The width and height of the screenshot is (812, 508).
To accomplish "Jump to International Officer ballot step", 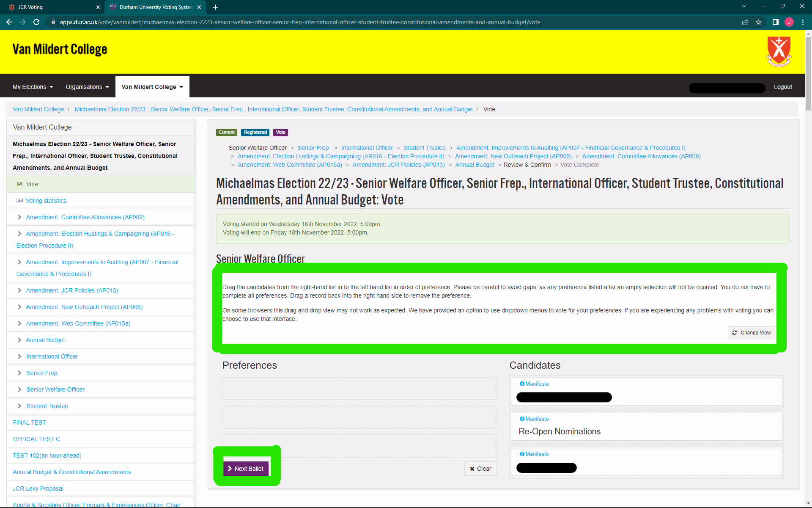I will [367, 148].
